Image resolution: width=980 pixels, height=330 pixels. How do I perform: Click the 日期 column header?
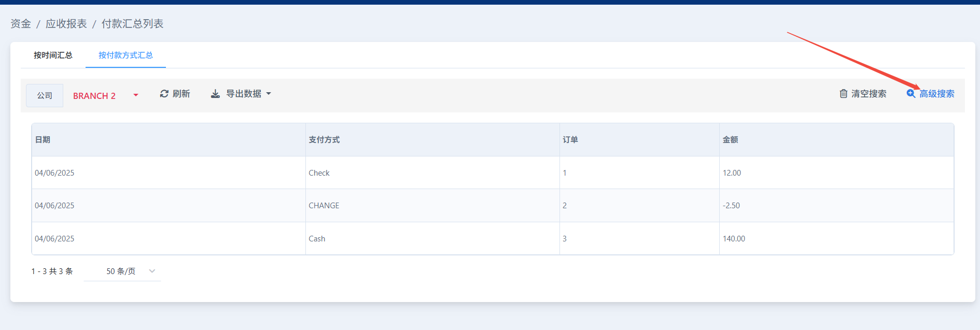point(43,140)
